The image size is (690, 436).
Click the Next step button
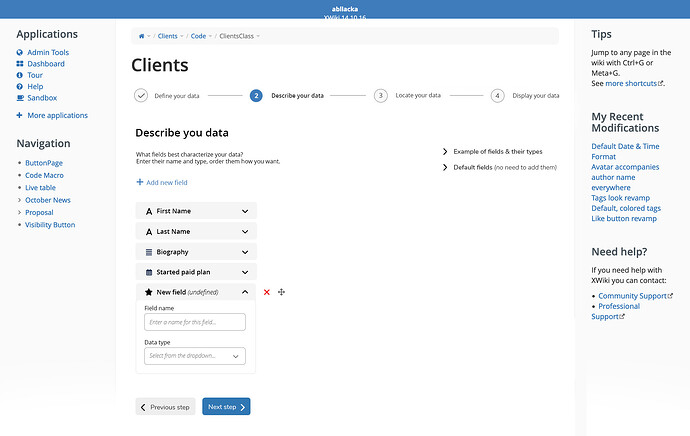pos(226,407)
